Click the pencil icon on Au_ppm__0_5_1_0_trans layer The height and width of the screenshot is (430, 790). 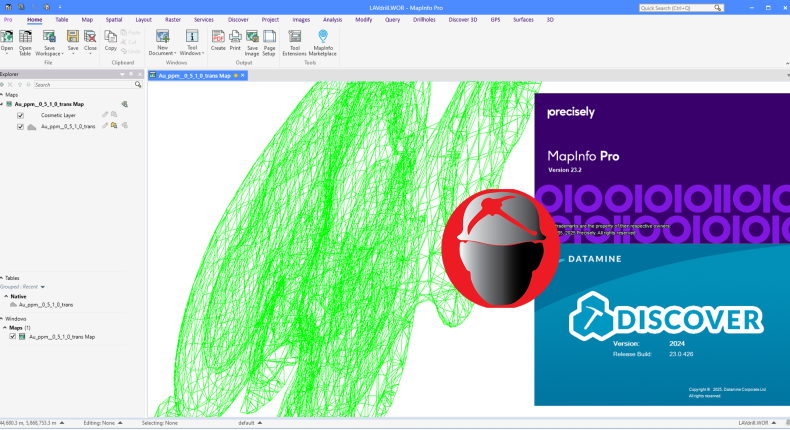(105, 126)
